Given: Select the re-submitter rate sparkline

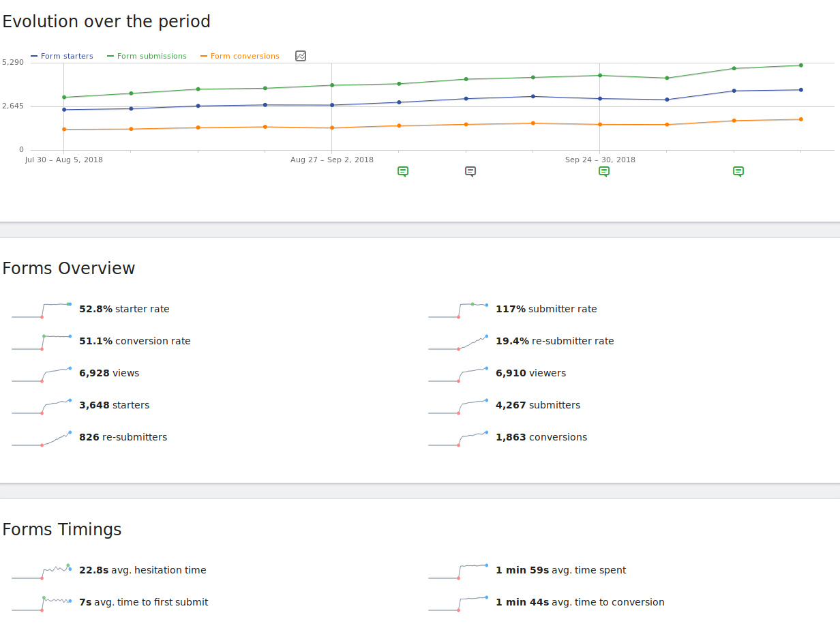Looking at the screenshot, I should click(458, 342).
